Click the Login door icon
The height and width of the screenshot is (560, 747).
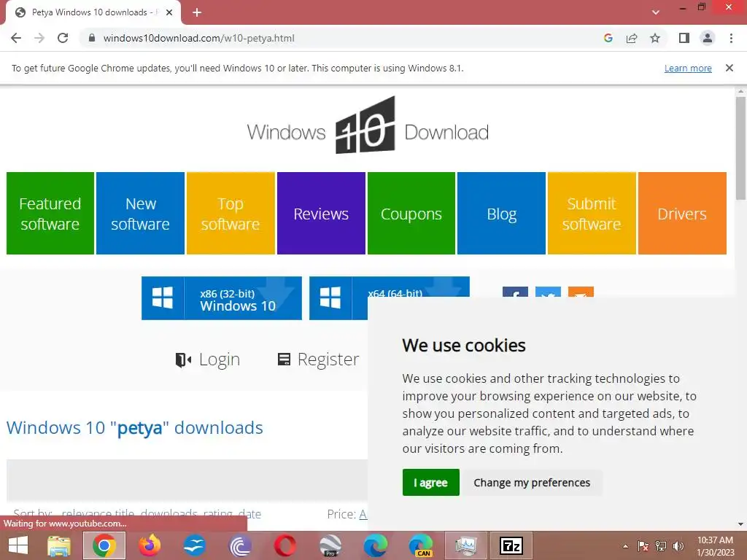183,359
